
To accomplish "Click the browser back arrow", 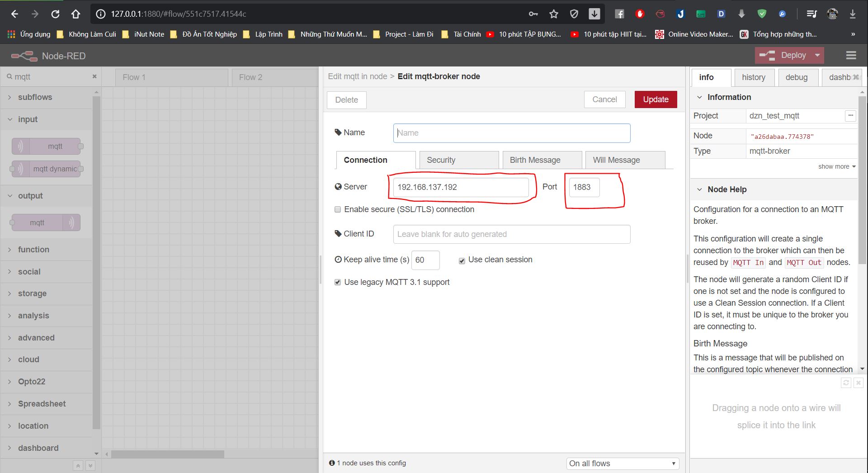I will (14, 14).
